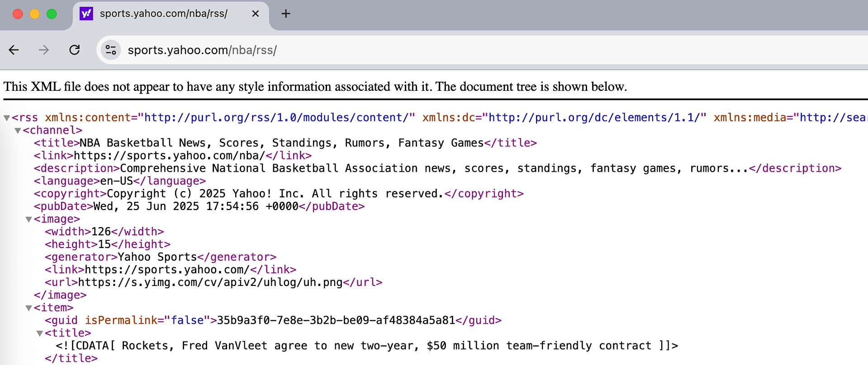This screenshot has width=868, height=365.
Task: Click the https://sports.yahoo.com/nba/ link text
Action: click(170, 155)
